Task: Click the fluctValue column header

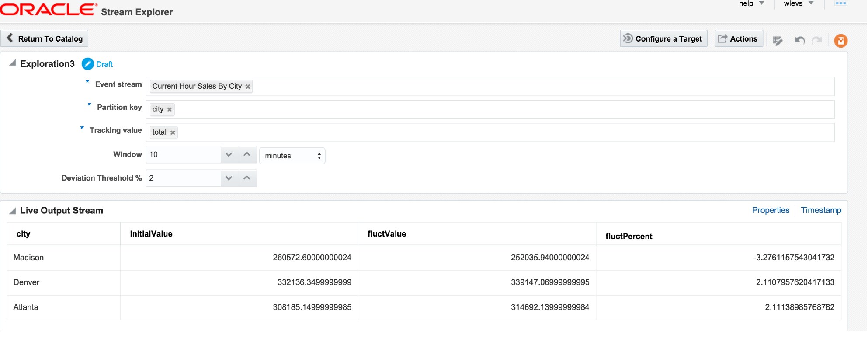Action: click(477, 234)
